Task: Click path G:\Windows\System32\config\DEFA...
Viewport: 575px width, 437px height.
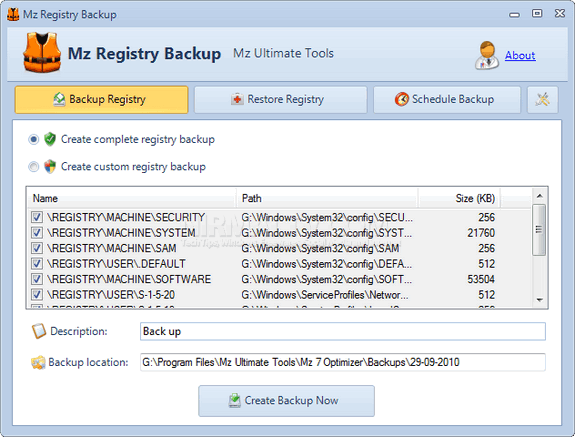Action: click(x=327, y=264)
